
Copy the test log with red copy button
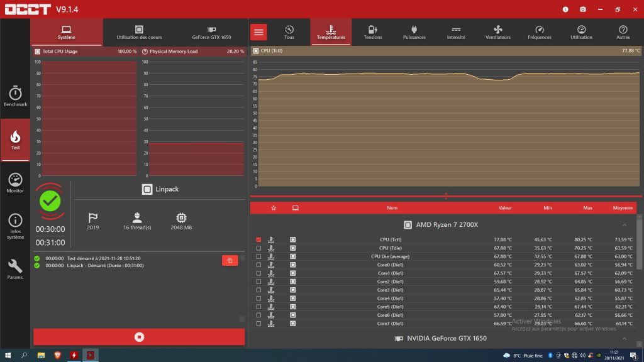pos(230,260)
